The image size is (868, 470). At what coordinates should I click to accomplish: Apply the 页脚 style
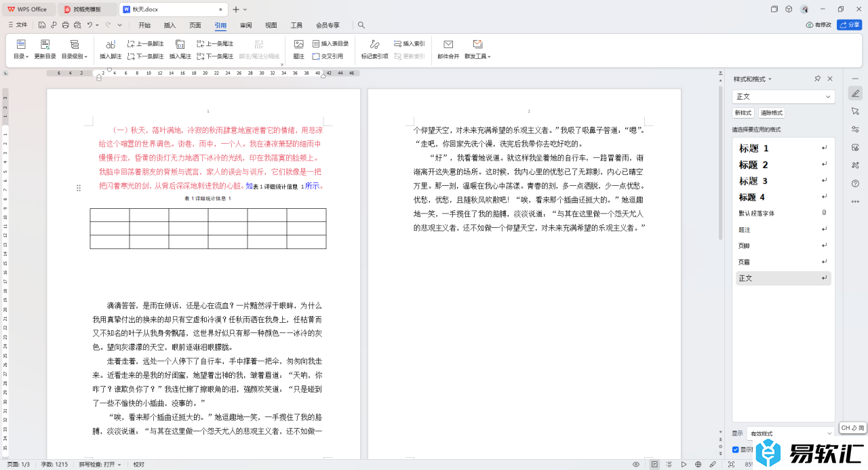(783, 246)
